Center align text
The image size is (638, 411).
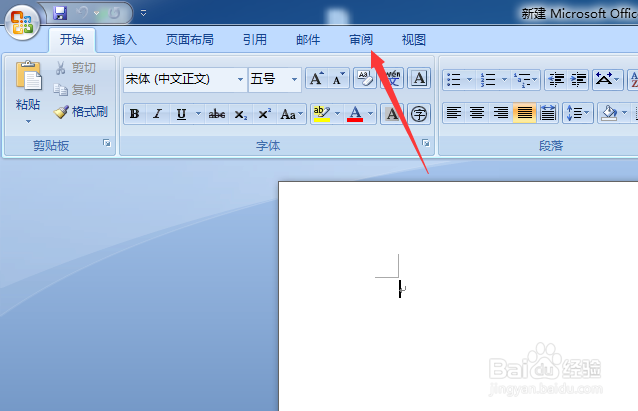[x=477, y=113]
